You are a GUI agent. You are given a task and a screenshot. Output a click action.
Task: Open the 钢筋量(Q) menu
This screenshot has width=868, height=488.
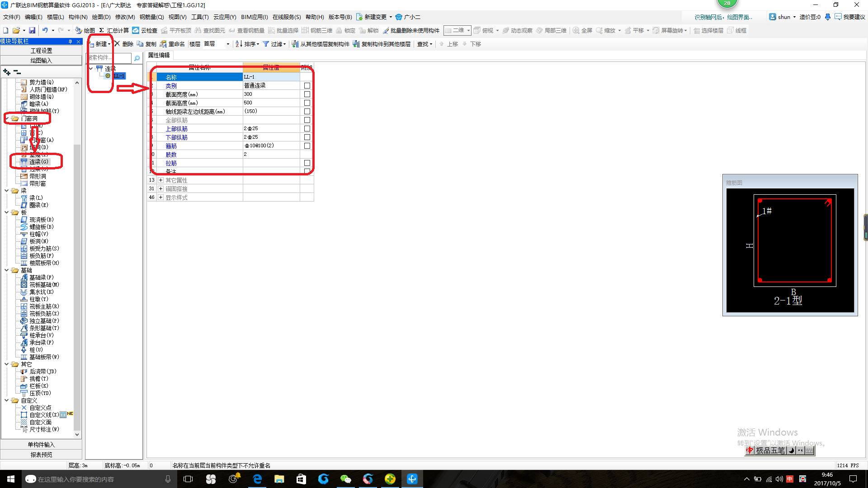pyautogui.click(x=151, y=17)
